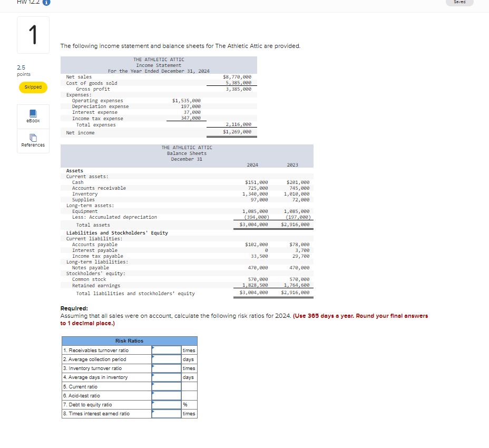Screen dimensions: 489x448
Task: Click the 2024 Income tax payable value 33,500
Action: 259,256
